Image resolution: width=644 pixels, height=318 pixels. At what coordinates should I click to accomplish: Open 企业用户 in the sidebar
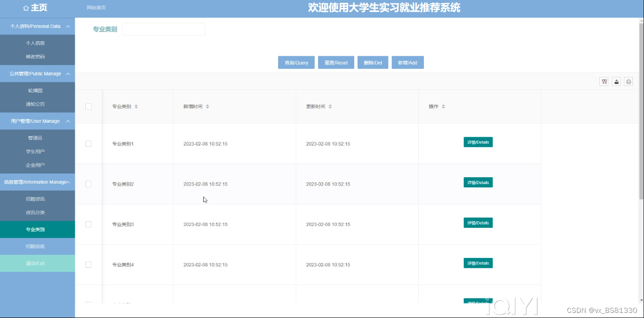pyautogui.click(x=35, y=165)
